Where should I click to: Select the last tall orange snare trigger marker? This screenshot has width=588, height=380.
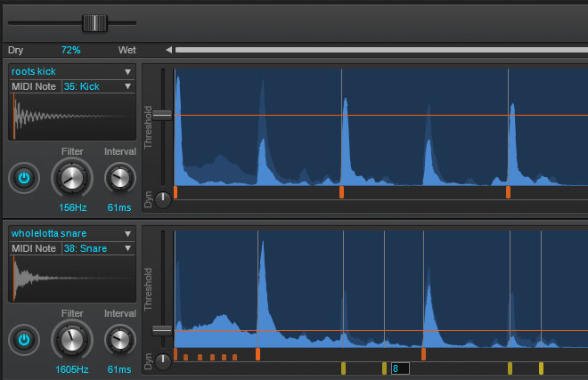click(x=423, y=354)
